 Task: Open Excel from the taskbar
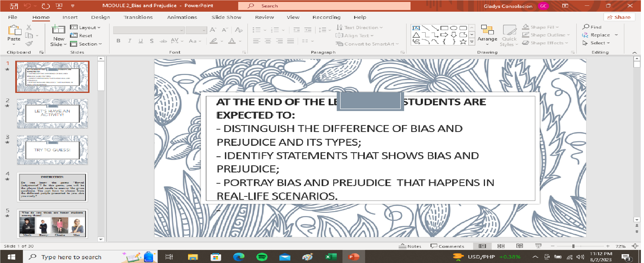(x=331, y=257)
